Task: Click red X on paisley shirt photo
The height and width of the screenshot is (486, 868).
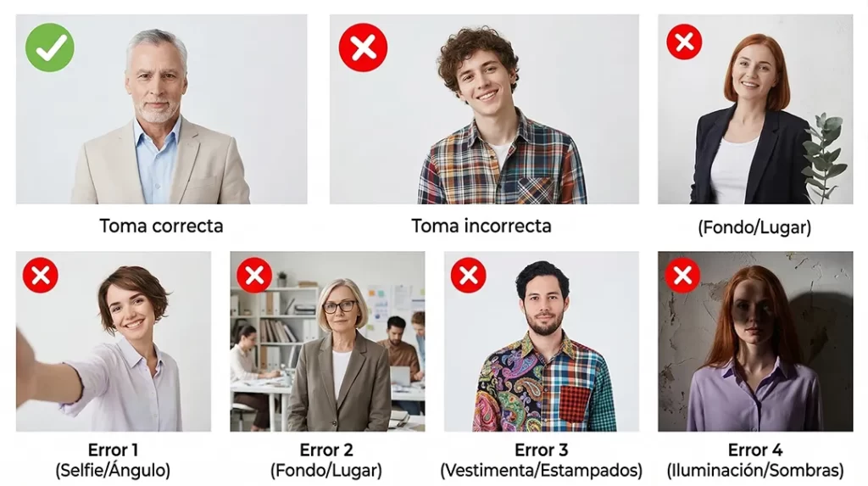Action: coord(468,275)
